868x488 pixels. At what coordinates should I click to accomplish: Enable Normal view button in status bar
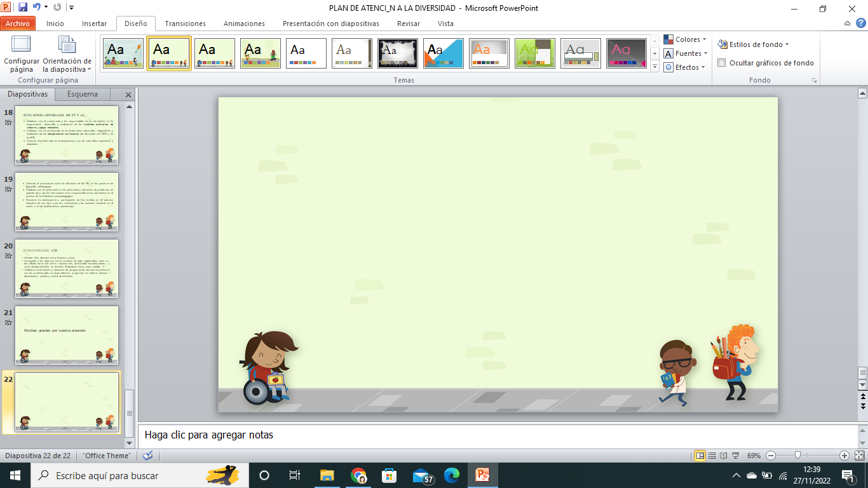coord(700,456)
